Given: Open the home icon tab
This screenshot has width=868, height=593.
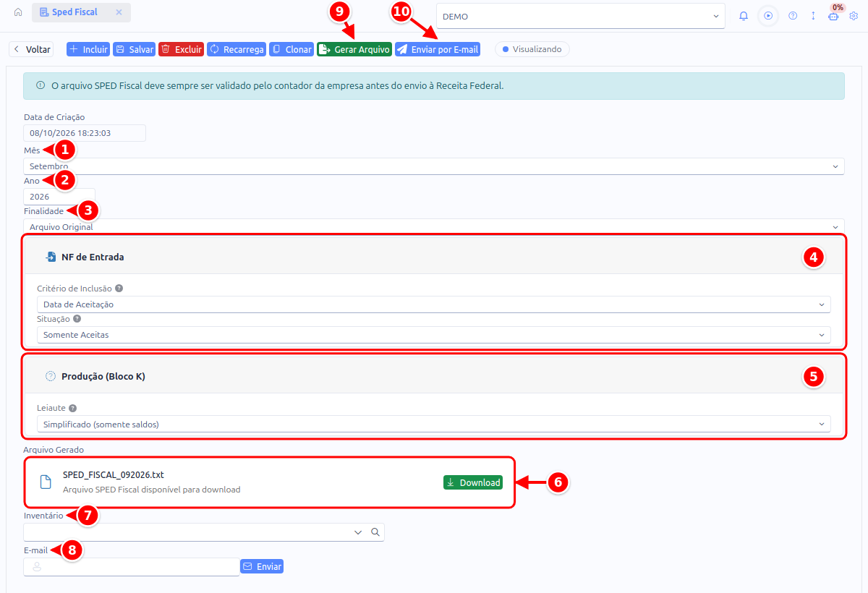Looking at the screenshot, I should [18, 12].
